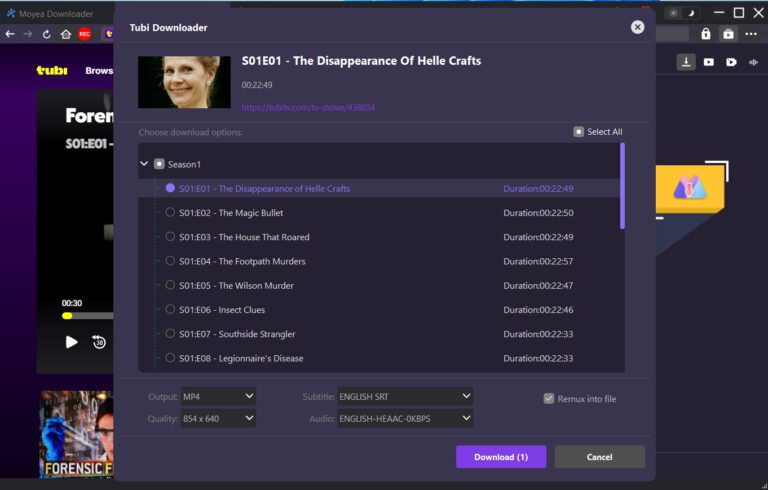
Task: Open the home page icon
Action: 66,34
